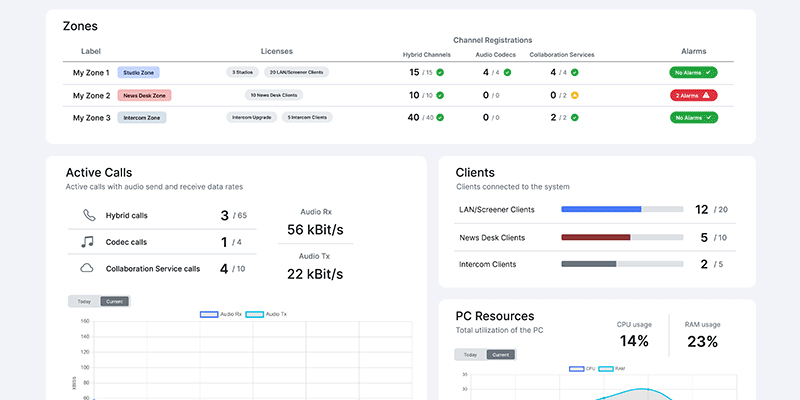Click green check for My Zone 1 Audio Codecs
The width and height of the screenshot is (800, 400).
(507, 73)
